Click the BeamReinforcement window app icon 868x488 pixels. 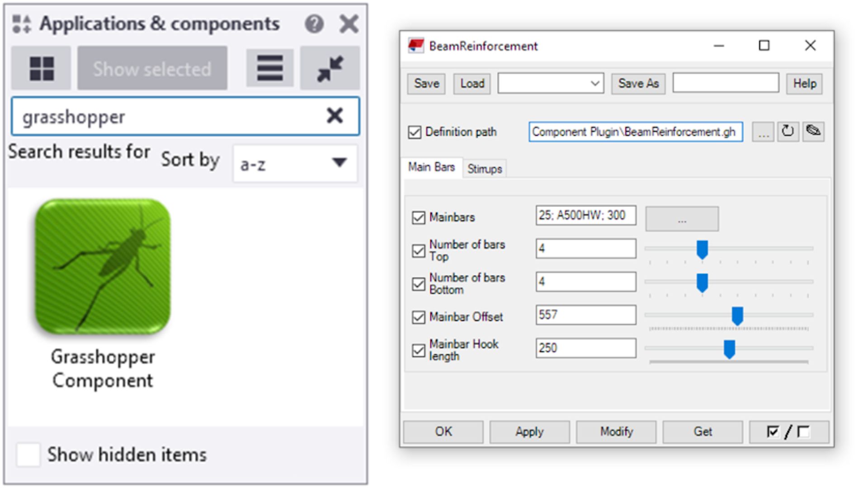point(416,46)
